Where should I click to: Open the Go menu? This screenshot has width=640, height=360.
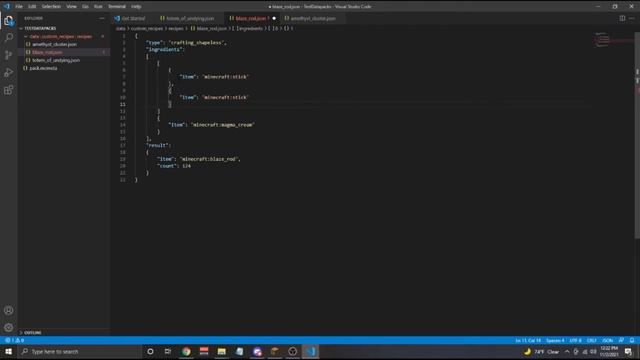pyautogui.click(x=85, y=7)
